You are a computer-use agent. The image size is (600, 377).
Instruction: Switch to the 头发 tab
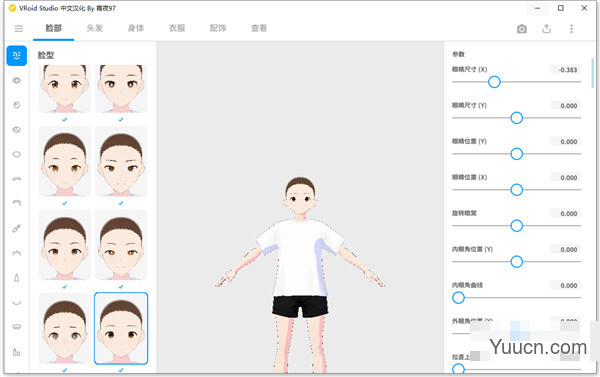click(x=95, y=28)
